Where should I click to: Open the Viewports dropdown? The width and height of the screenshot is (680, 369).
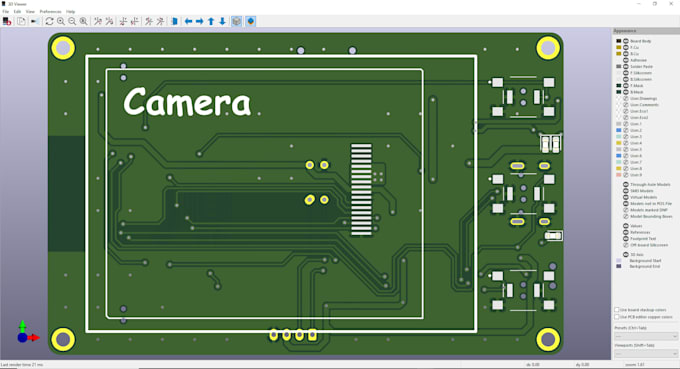[646, 354]
